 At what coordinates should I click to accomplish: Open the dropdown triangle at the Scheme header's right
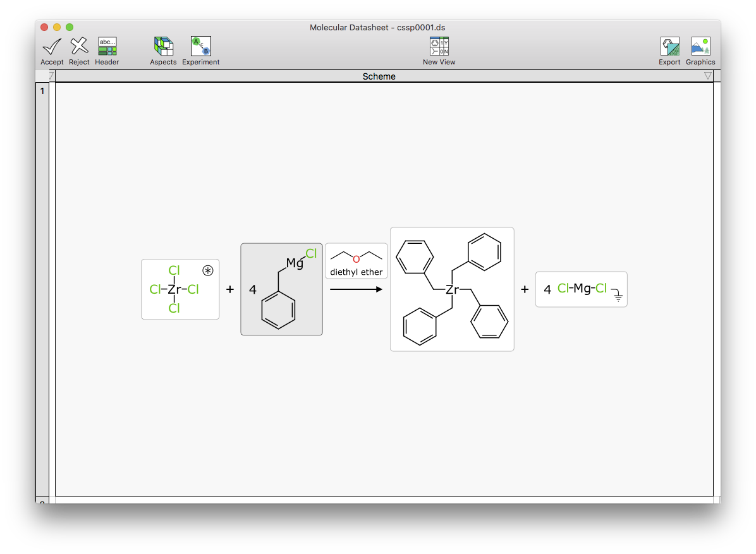(707, 75)
